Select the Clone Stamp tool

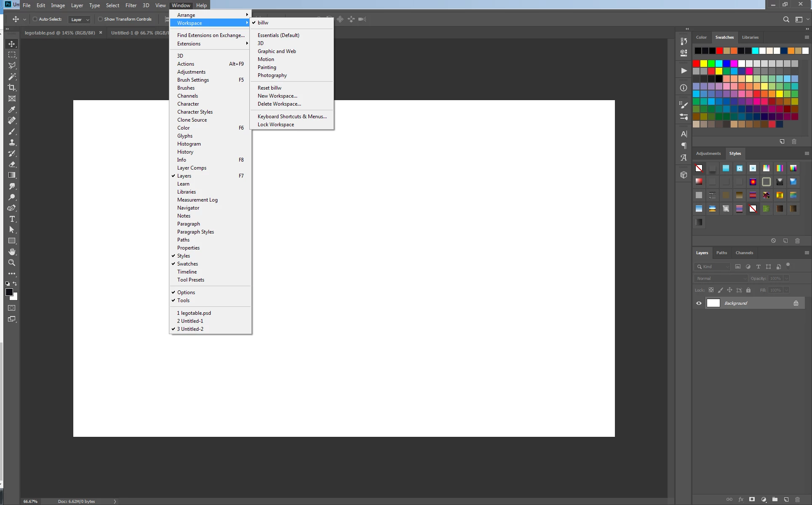click(x=12, y=142)
